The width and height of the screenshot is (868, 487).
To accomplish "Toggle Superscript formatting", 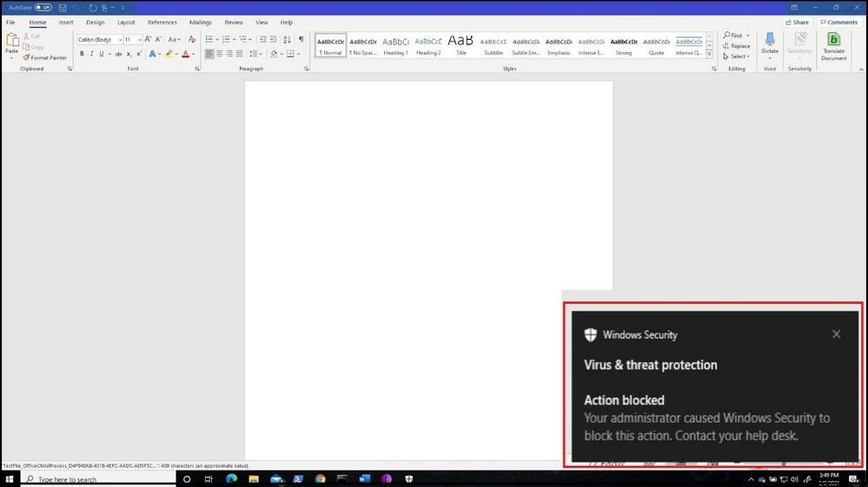I will [138, 54].
